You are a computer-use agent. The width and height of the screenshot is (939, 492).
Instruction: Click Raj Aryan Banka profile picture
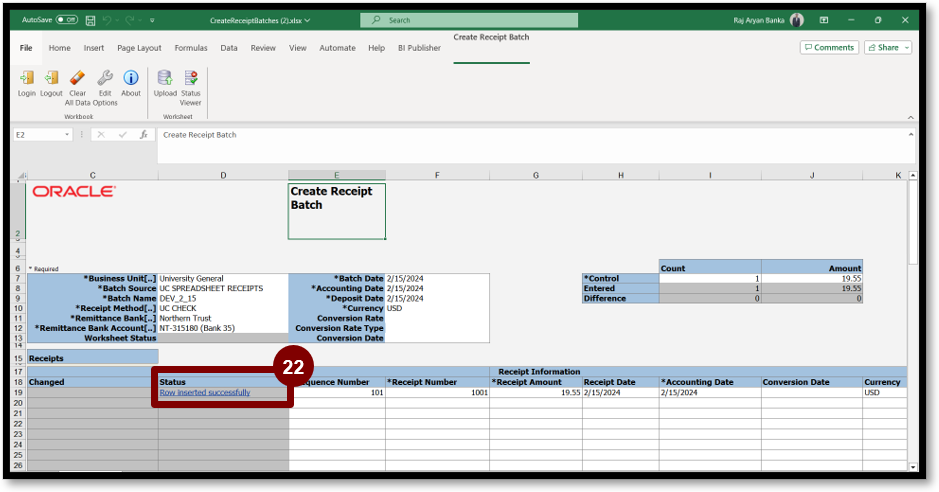pos(796,20)
